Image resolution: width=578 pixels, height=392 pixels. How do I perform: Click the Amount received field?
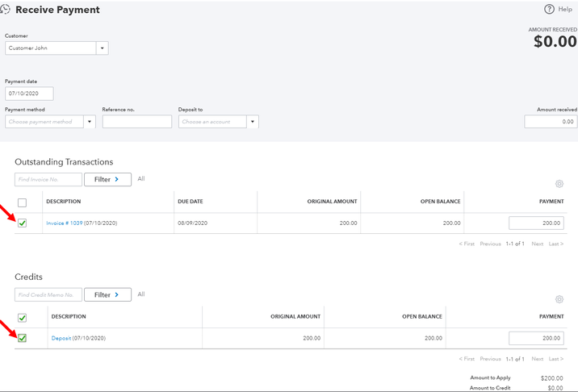(x=551, y=122)
